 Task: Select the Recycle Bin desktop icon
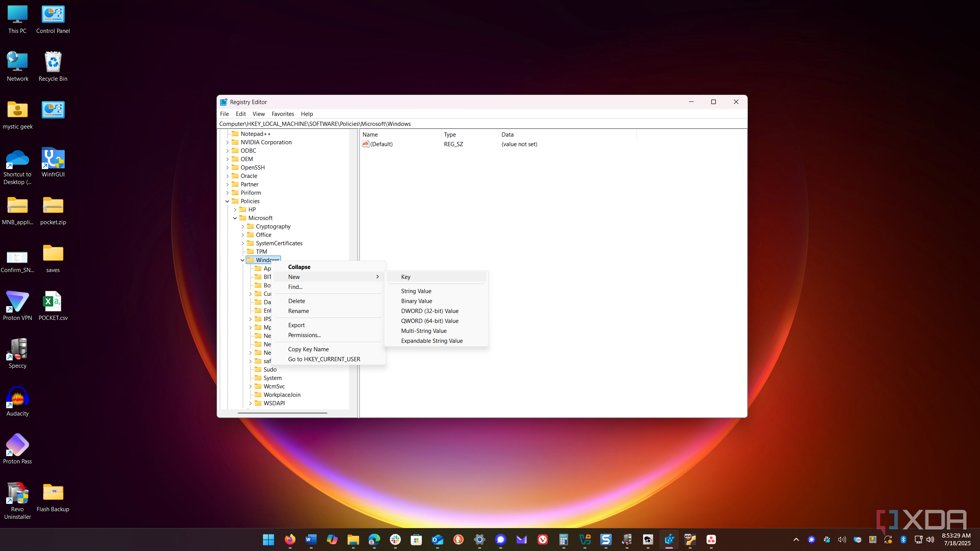[x=53, y=67]
